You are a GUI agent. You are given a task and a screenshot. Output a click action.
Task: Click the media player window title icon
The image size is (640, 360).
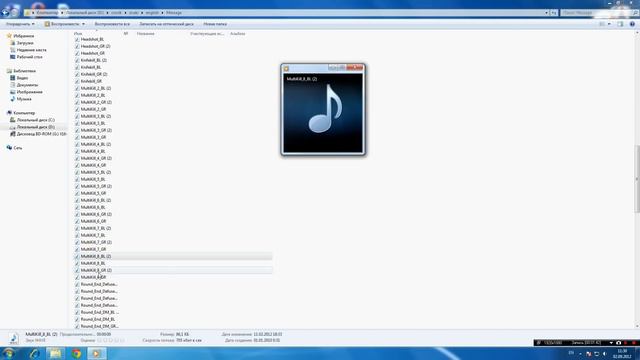point(286,69)
